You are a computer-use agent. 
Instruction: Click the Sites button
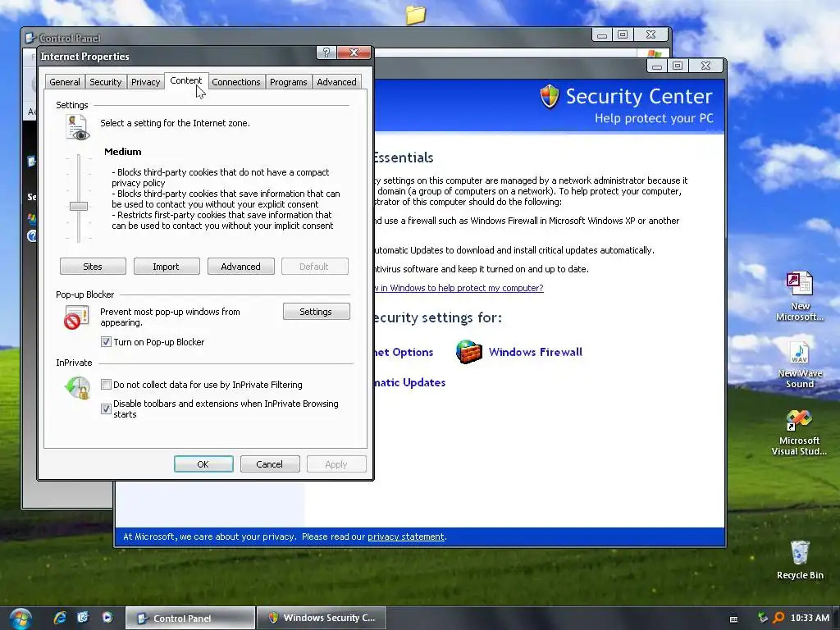[x=93, y=267]
